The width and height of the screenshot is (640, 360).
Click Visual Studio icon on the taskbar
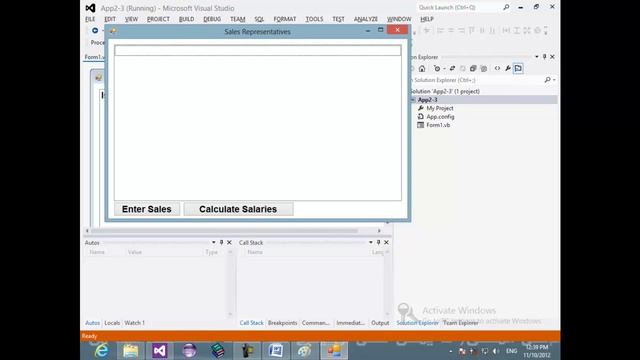(x=160, y=351)
